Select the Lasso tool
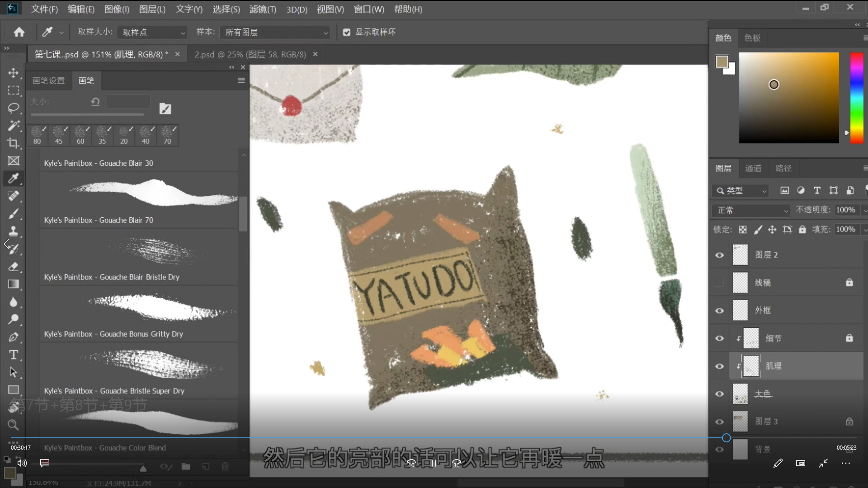868x488 pixels. [x=14, y=108]
